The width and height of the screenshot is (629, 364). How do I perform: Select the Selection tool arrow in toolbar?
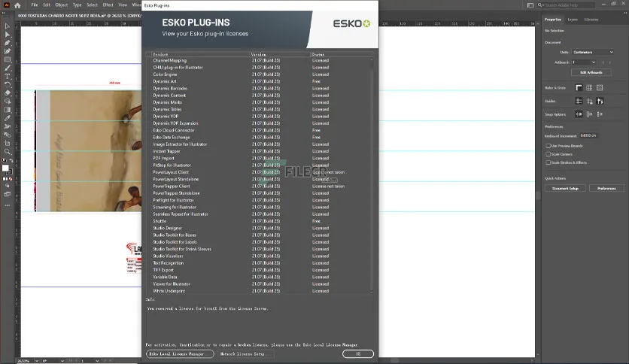coord(8,26)
